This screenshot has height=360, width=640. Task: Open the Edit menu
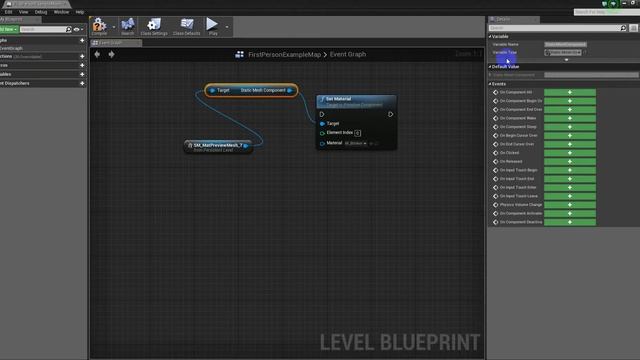(8, 12)
